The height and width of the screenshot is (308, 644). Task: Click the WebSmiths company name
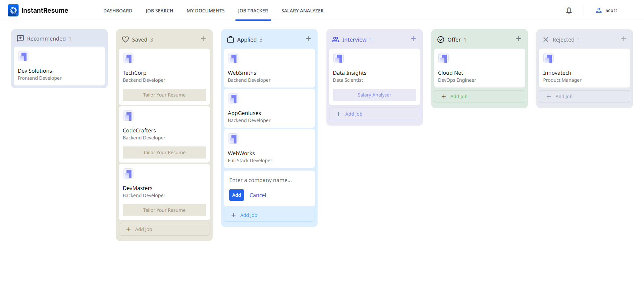[x=242, y=73]
